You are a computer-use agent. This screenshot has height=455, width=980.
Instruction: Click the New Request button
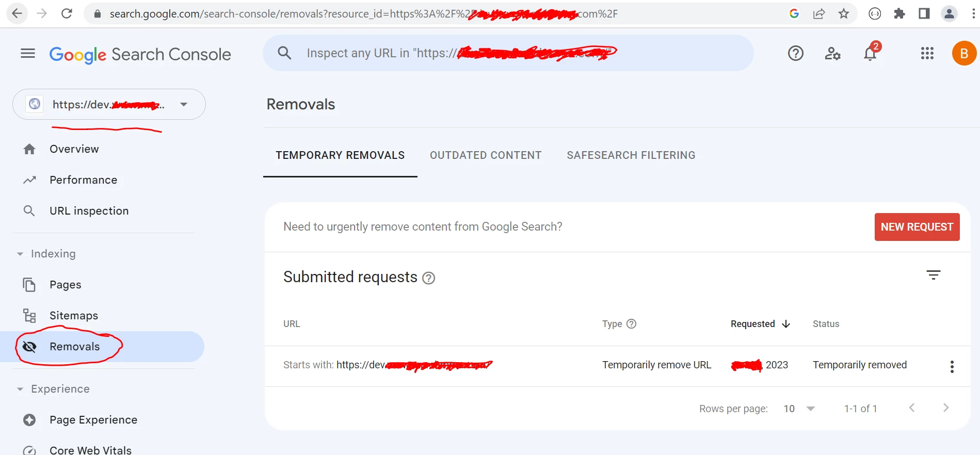(x=917, y=227)
